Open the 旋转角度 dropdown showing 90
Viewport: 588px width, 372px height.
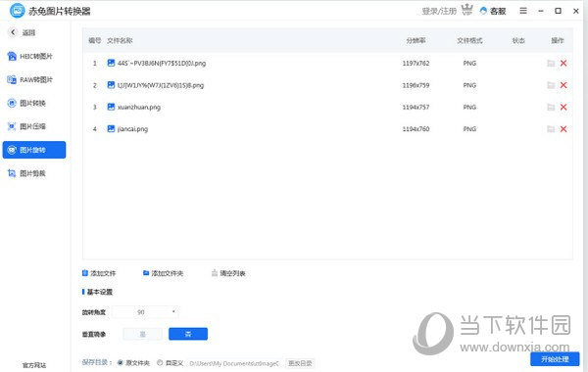point(145,312)
